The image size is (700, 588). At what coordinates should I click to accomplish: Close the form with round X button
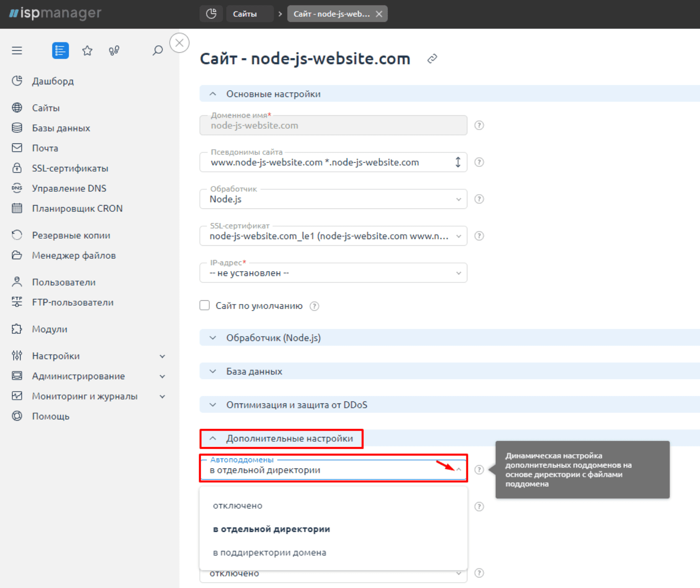(179, 43)
